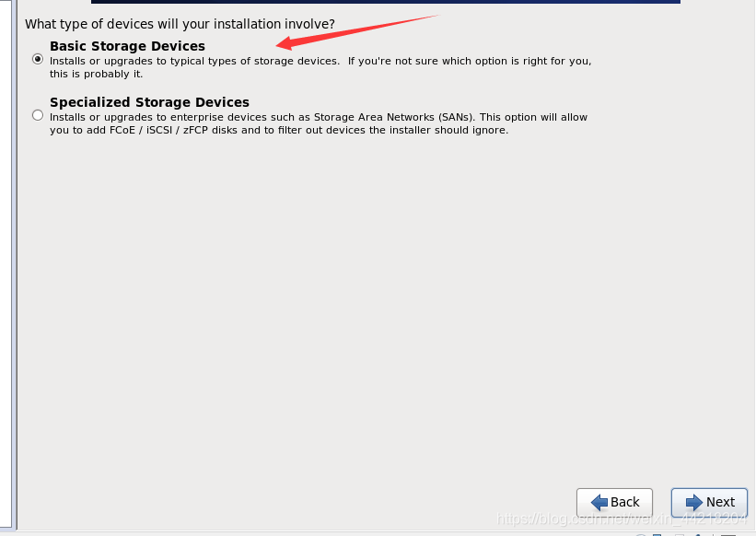Open the blog.csdn watermark URL

(x=615, y=519)
